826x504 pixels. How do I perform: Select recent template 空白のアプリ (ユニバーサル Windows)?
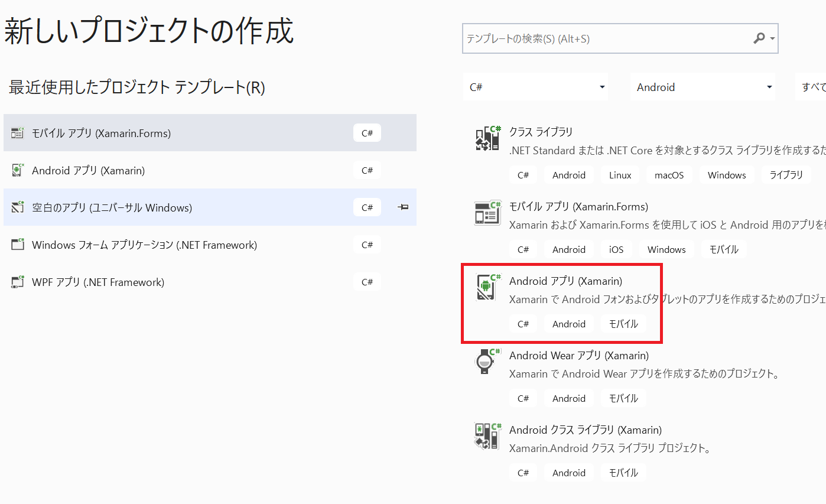click(x=210, y=207)
